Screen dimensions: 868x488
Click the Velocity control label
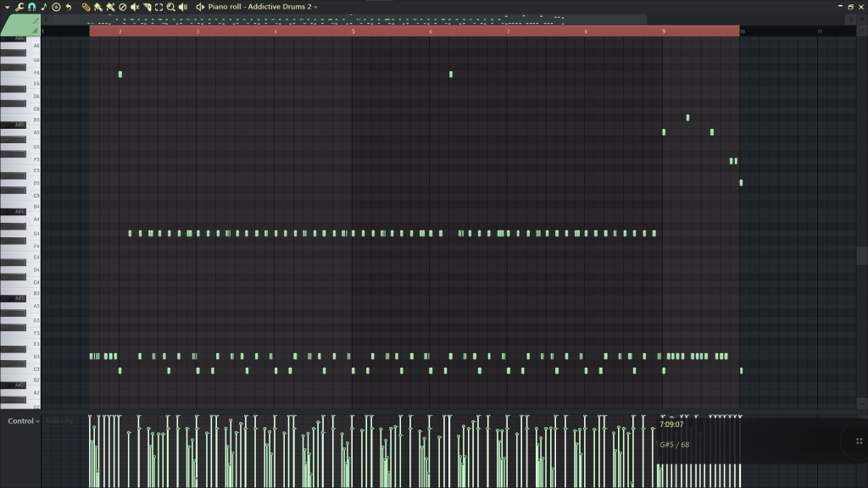tap(59, 421)
